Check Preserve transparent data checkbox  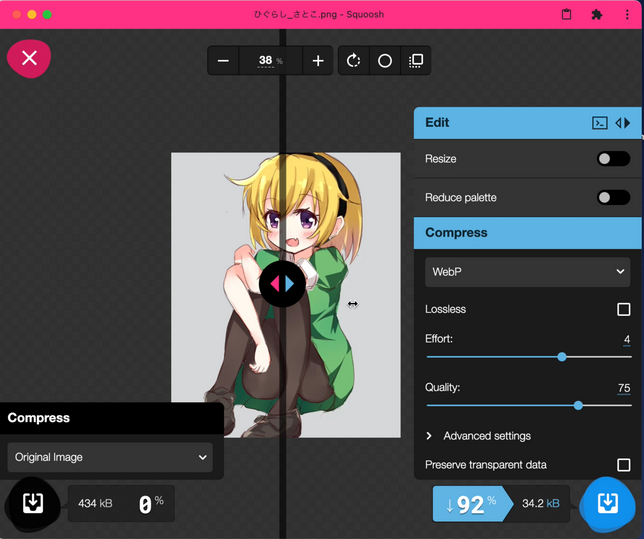623,465
